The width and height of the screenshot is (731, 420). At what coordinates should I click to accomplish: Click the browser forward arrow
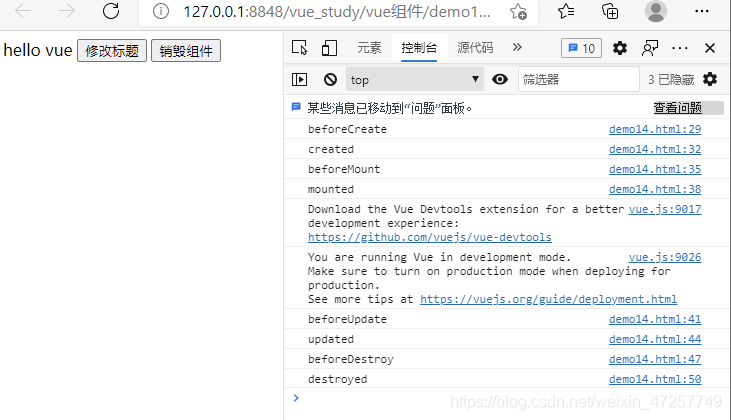tap(67, 11)
